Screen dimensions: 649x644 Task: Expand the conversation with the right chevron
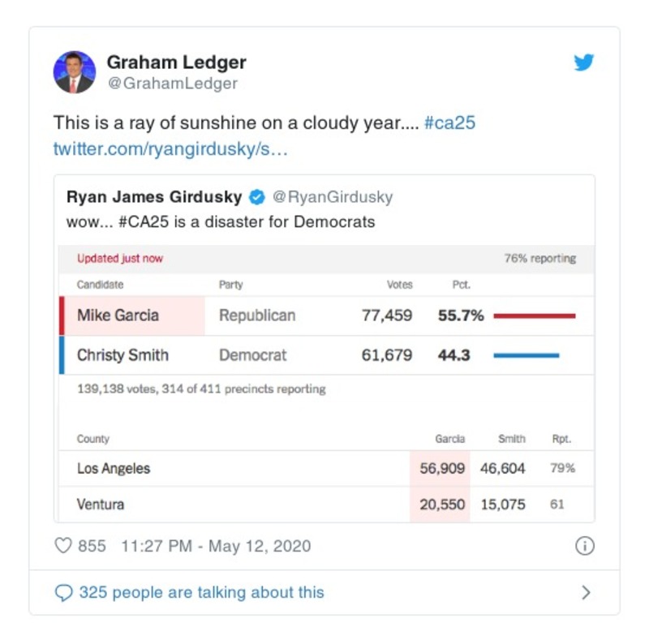point(586,593)
